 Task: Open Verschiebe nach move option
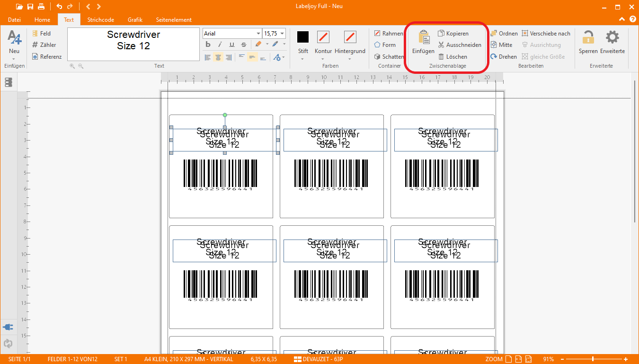[x=546, y=34]
